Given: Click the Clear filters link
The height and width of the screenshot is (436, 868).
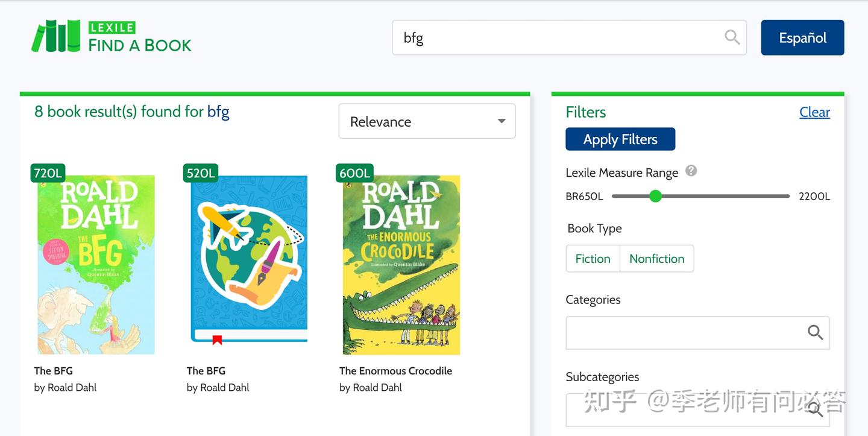Looking at the screenshot, I should click(x=814, y=112).
